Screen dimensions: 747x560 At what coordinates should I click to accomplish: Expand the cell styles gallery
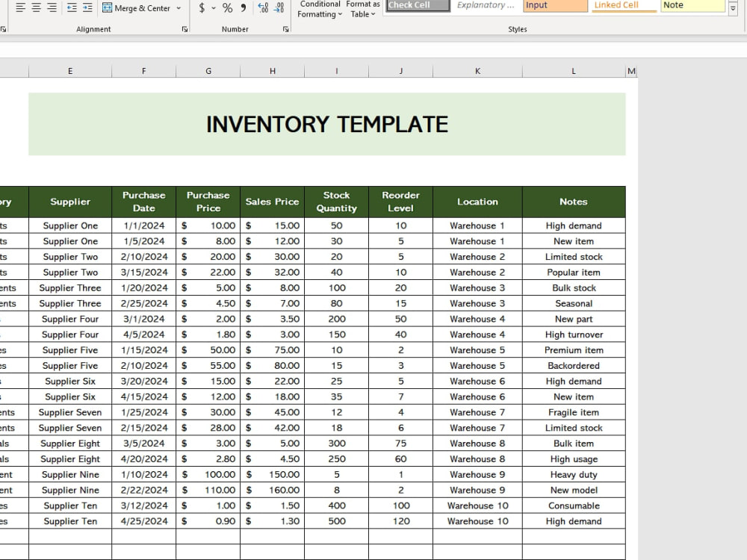tap(733, 8)
